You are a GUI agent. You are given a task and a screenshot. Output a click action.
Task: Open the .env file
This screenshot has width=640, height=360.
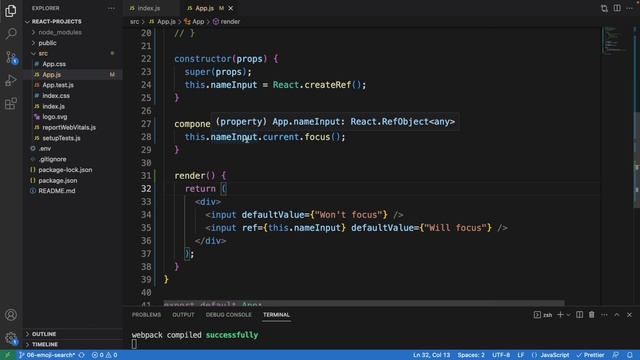pos(44,149)
